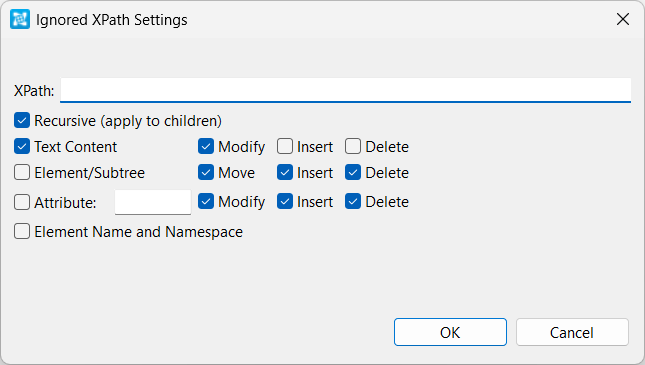Uncheck Insert in the Attribute row
645x365 pixels.
click(x=285, y=202)
